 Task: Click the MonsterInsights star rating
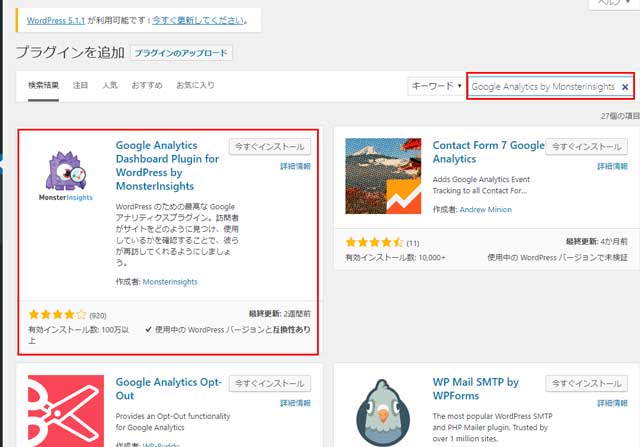click(x=58, y=314)
